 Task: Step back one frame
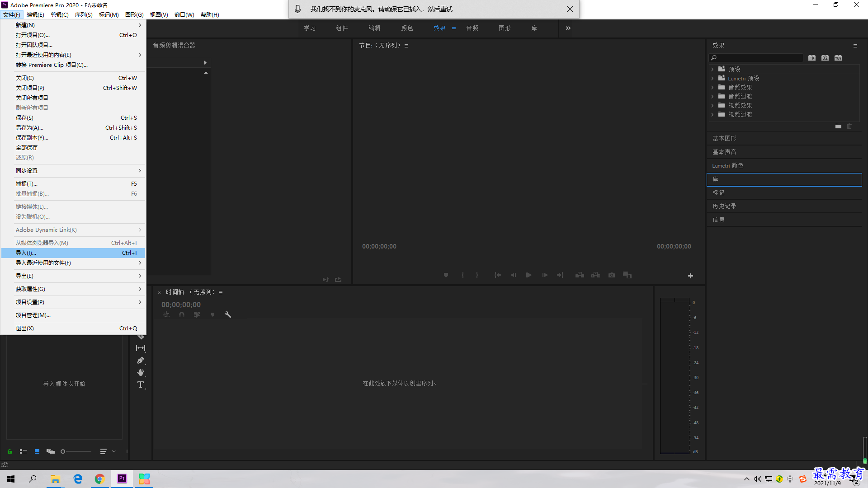point(513,275)
